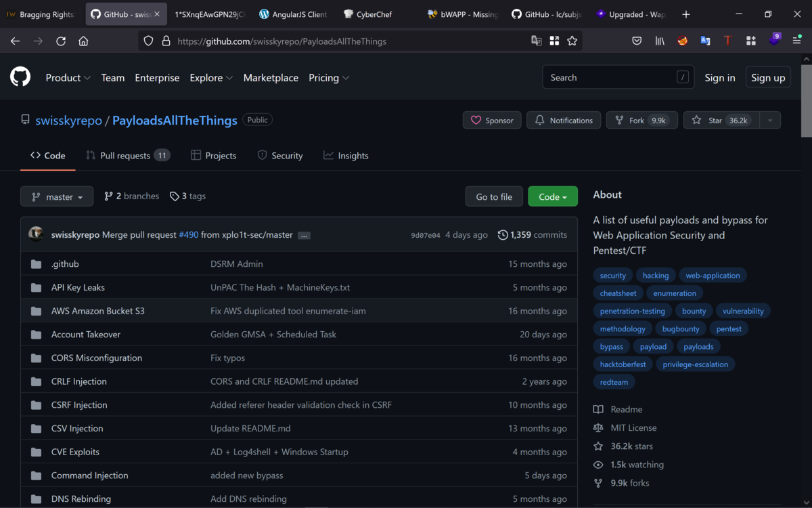
Task: Click the folder icon for .github
Action: pos(36,264)
